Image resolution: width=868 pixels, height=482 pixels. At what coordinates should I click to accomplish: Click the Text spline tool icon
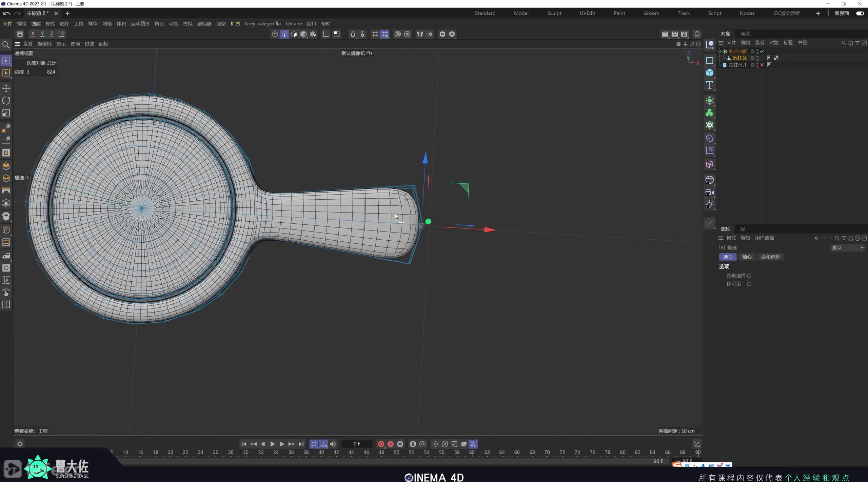tap(709, 85)
